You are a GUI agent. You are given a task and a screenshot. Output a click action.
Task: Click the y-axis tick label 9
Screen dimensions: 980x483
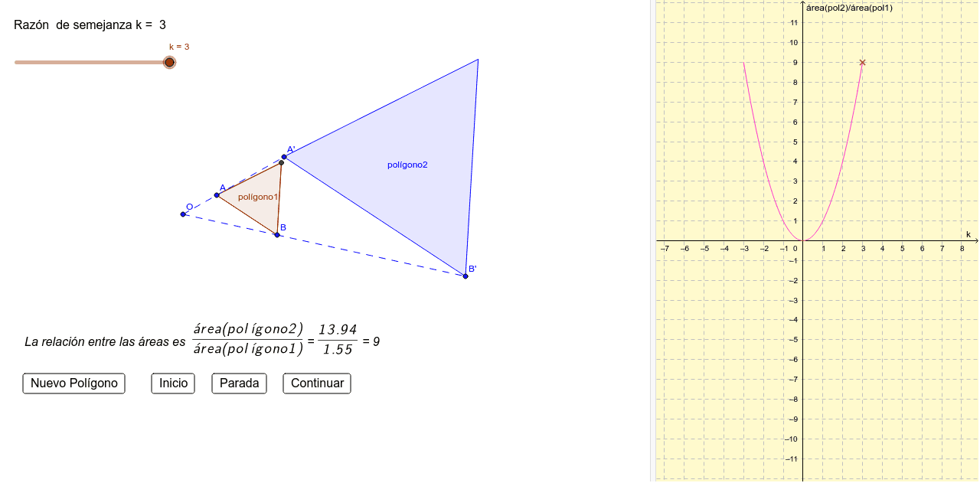point(794,63)
